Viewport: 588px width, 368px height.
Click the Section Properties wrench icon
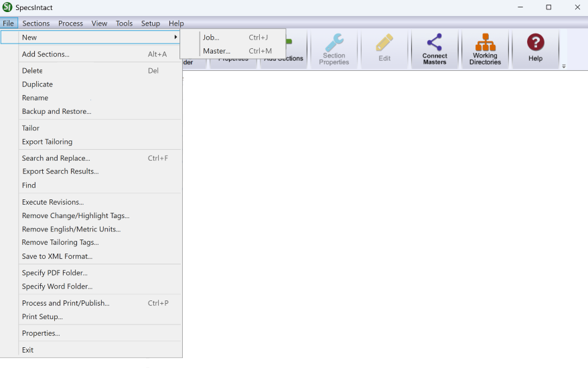point(334,42)
